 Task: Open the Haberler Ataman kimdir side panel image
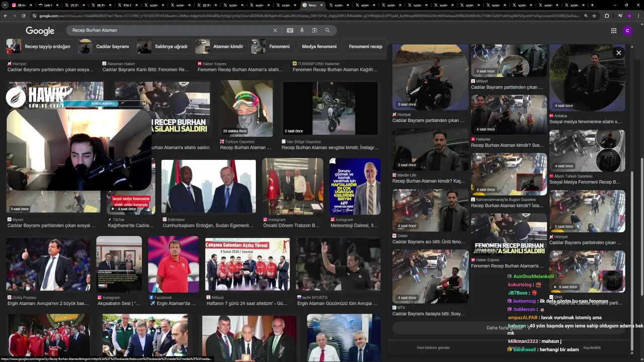[x=509, y=115]
